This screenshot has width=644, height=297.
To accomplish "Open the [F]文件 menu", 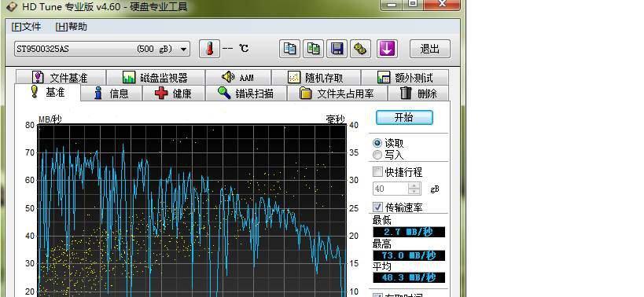I will (26, 27).
